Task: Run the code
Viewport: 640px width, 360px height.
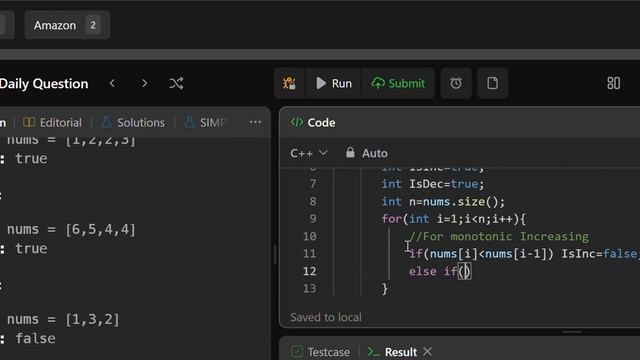Action: (334, 83)
